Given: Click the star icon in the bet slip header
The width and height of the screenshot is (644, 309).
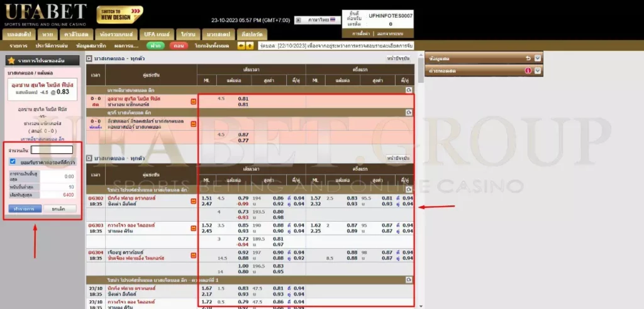Looking at the screenshot, I should tap(11, 60).
